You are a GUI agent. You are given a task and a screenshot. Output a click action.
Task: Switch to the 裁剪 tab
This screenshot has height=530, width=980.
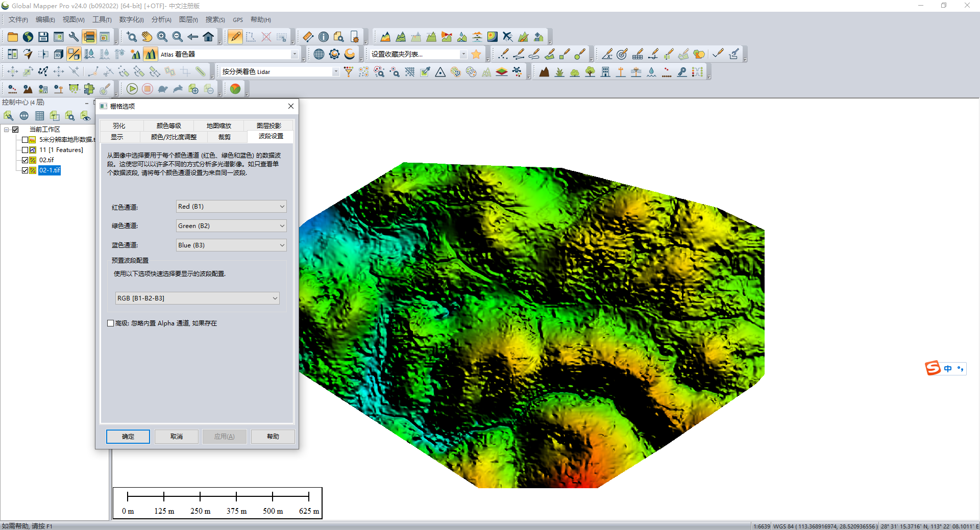[225, 137]
